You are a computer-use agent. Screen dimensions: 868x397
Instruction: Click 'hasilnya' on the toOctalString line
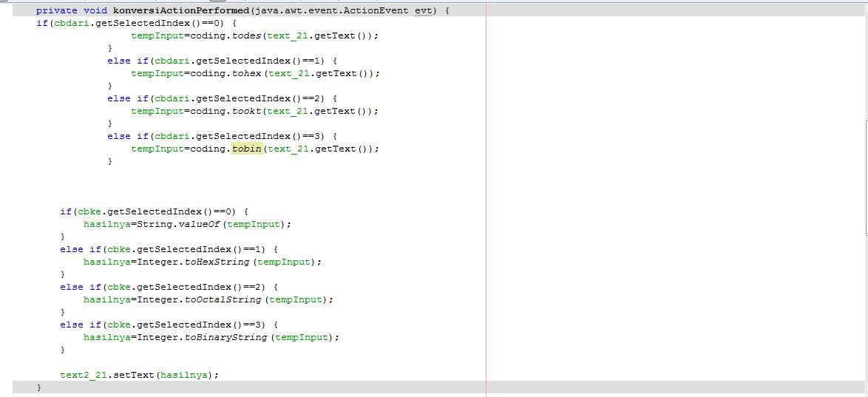(x=107, y=299)
